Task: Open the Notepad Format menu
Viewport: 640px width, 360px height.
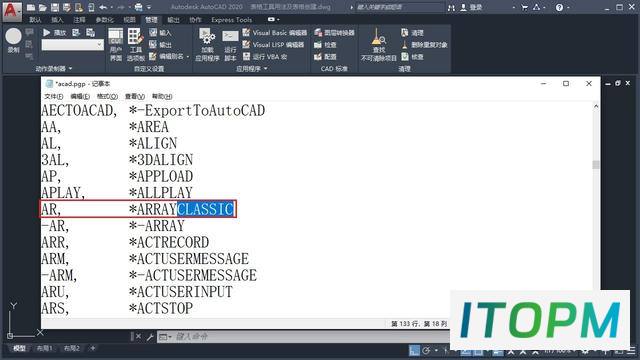Action: point(107,96)
